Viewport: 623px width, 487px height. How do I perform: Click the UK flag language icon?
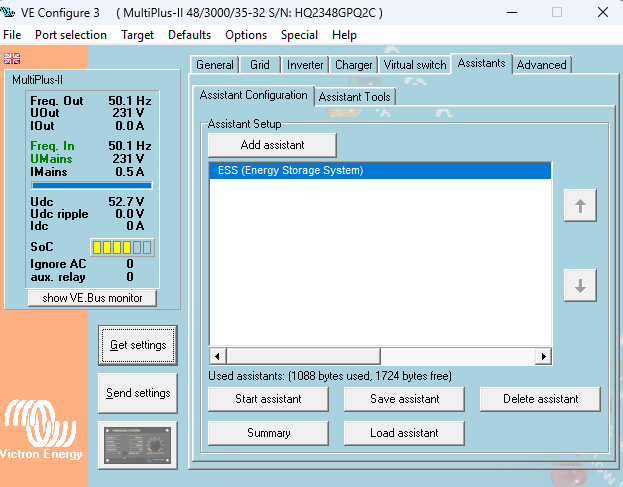click(12, 58)
